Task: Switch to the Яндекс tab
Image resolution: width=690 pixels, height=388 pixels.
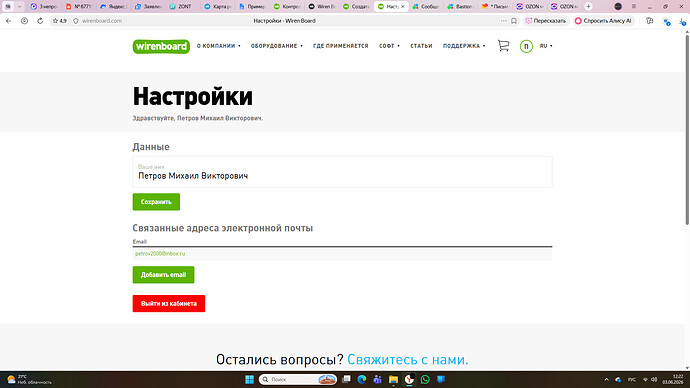Action: [114, 7]
